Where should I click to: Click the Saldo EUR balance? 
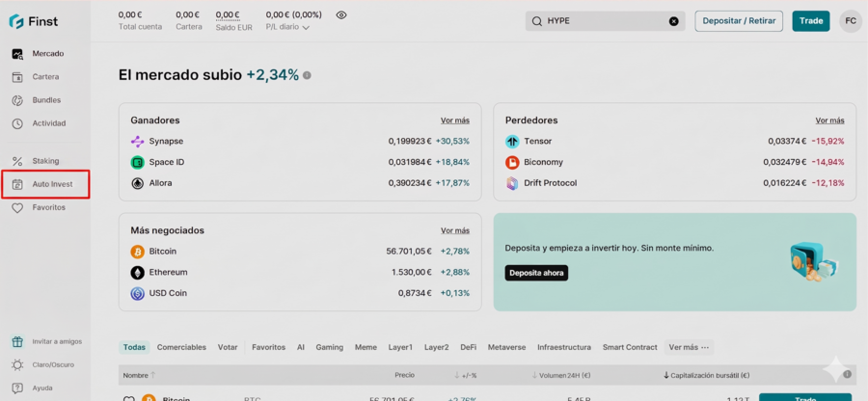click(233, 20)
